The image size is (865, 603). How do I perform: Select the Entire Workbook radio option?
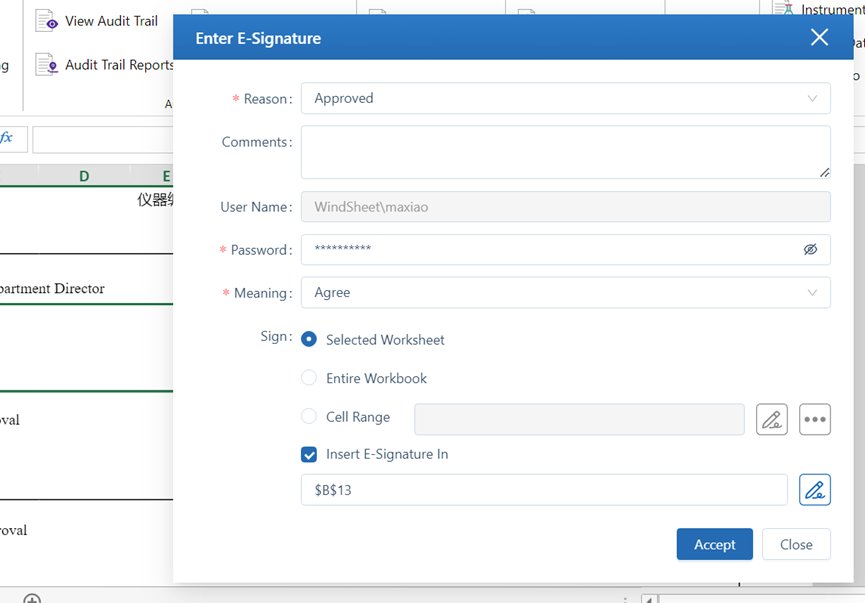point(309,378)
